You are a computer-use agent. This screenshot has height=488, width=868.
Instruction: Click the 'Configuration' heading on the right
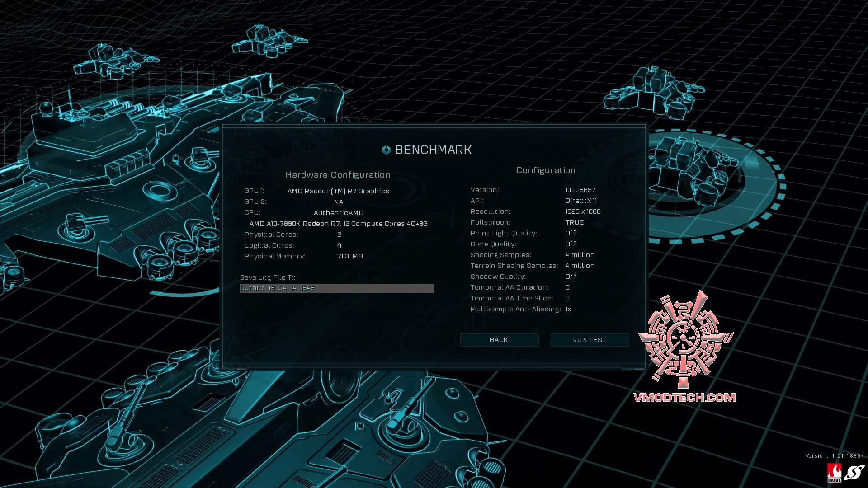click(546, 170)
